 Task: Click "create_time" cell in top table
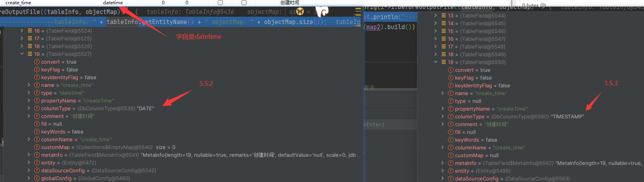point(18,2)
